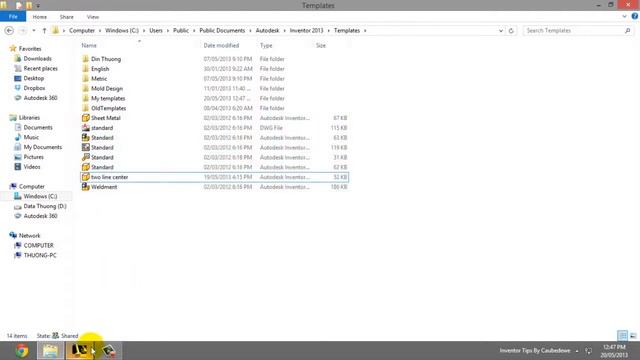The height and width of the screenshot is (360, 640).
Task: Open Data Thuong (D:) drive
Action: (45, 206)
